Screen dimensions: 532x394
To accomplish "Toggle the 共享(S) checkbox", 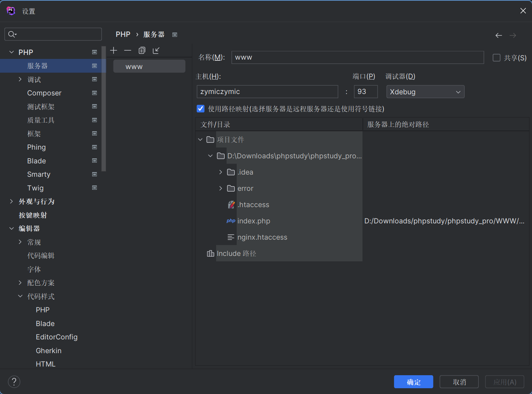I will 497,57.
